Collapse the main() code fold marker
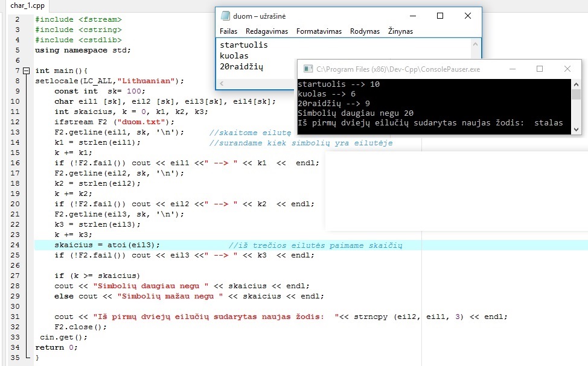 point(26,71)
